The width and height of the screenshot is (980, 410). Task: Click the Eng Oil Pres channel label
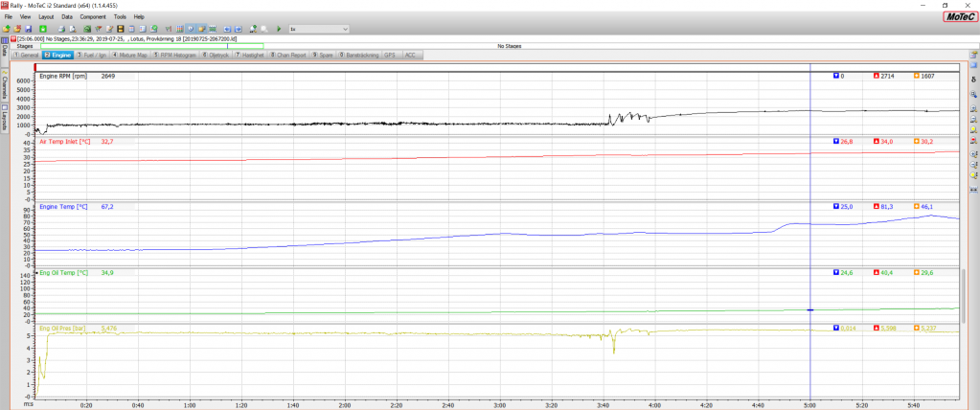[x=65, y=329]
